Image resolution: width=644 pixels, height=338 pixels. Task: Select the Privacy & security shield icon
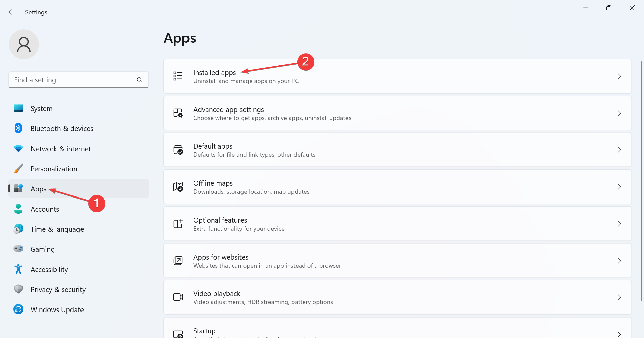[x=18, y=289]
